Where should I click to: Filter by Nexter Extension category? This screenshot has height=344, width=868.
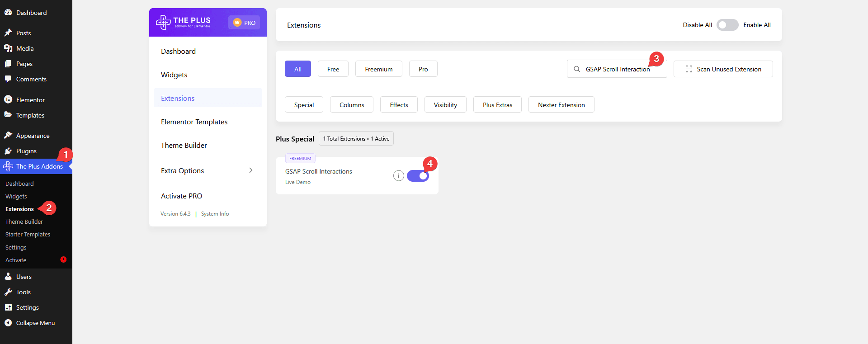point(561,104)
